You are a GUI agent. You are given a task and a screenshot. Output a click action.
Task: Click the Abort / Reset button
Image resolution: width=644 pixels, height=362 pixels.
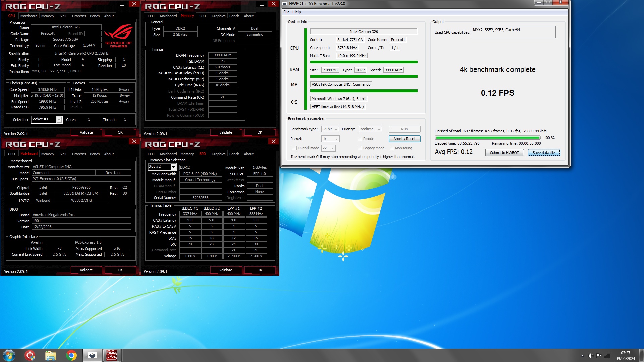pyautogui.click(x=405, y=139)
